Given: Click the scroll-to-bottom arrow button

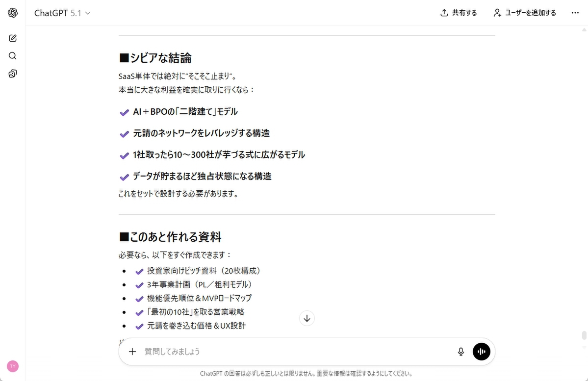Looking at the screenshot, I should pyautogui.click(x=307, y=318).
